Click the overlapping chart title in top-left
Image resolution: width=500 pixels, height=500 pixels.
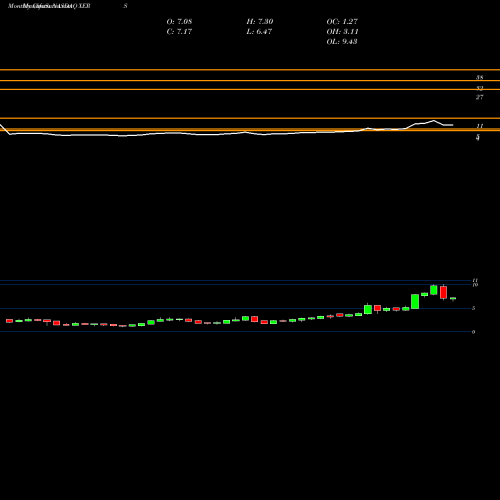click(x=49, y=6)
